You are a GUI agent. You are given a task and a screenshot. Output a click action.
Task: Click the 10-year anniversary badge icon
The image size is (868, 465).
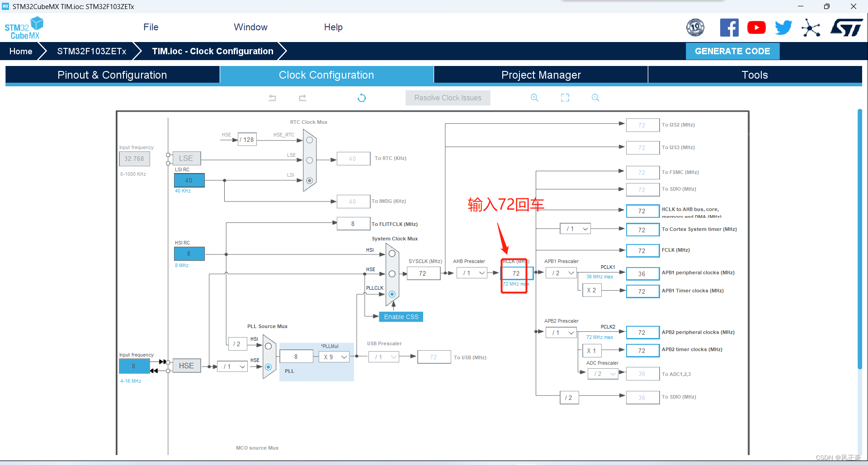pyautogui.click(x=695, y=28)
